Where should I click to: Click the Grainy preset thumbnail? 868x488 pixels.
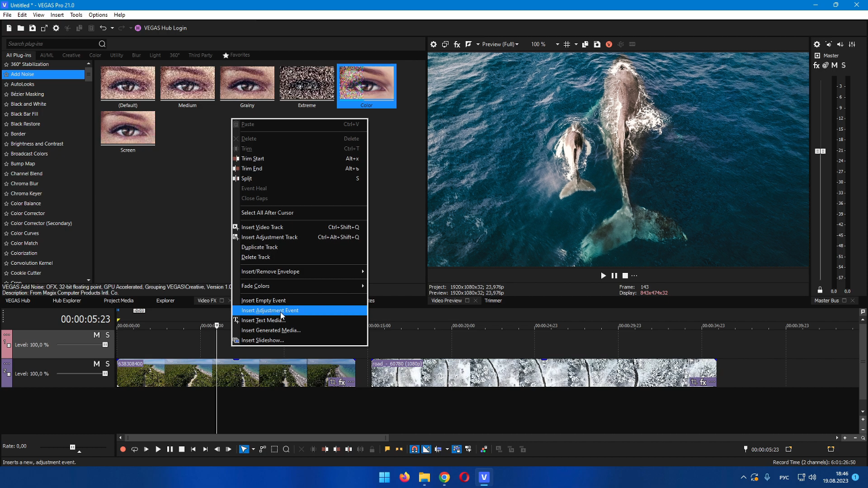[x=247, y=83]
